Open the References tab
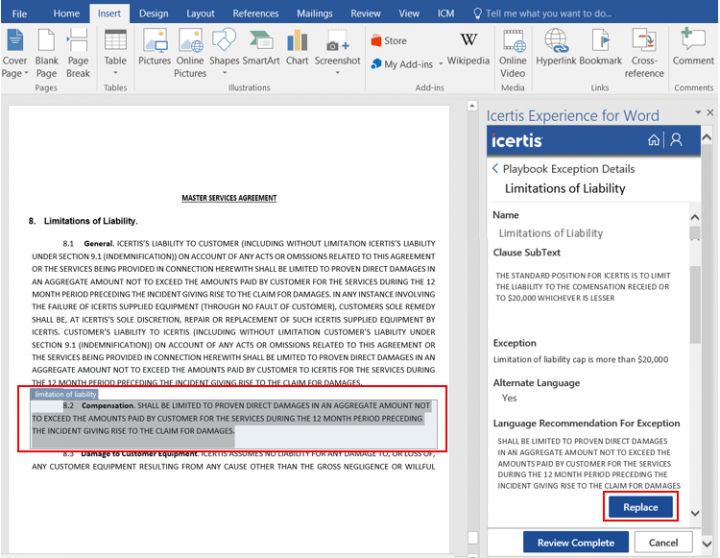Viewport: 720px width, 558px height. [255, 14]
